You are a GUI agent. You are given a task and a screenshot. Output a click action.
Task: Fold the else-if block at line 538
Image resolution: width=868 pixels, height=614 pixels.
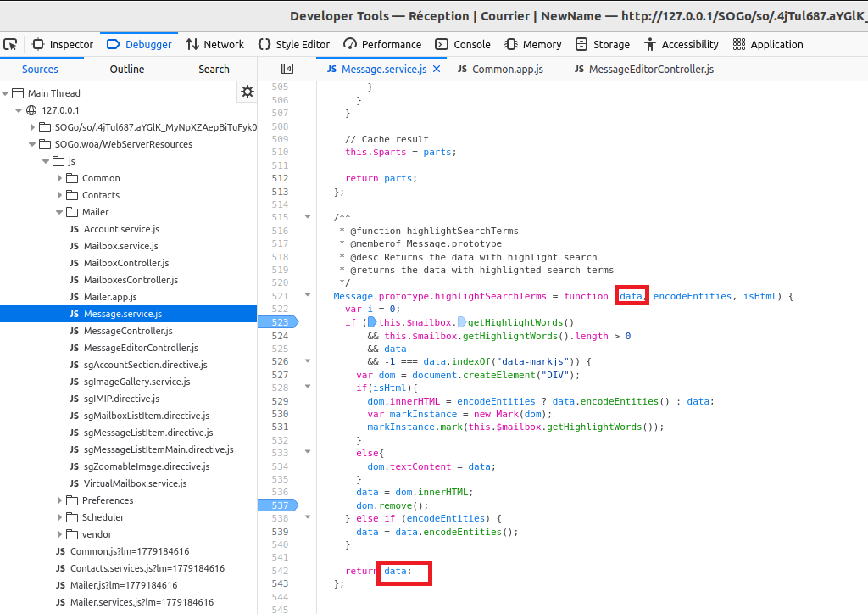(308, 517)
